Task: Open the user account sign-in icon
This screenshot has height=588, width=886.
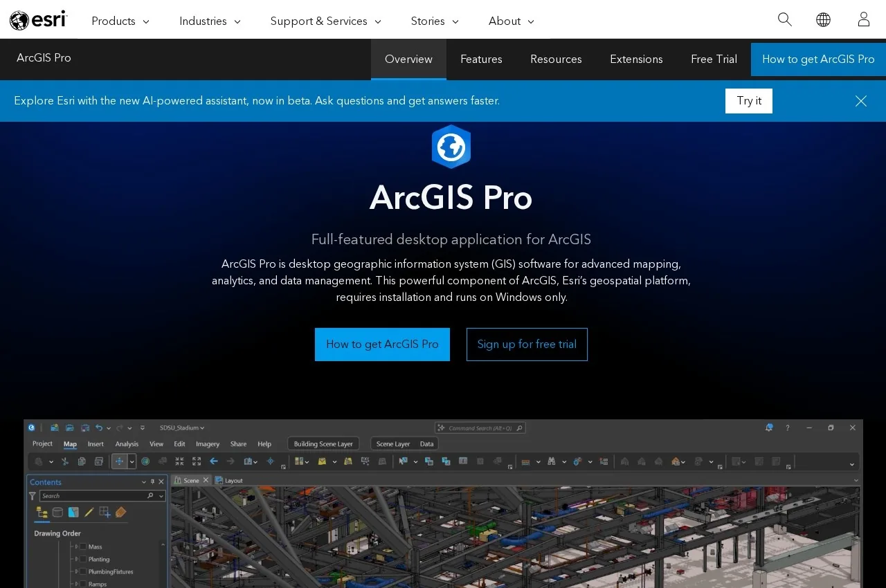Action: 863,19
